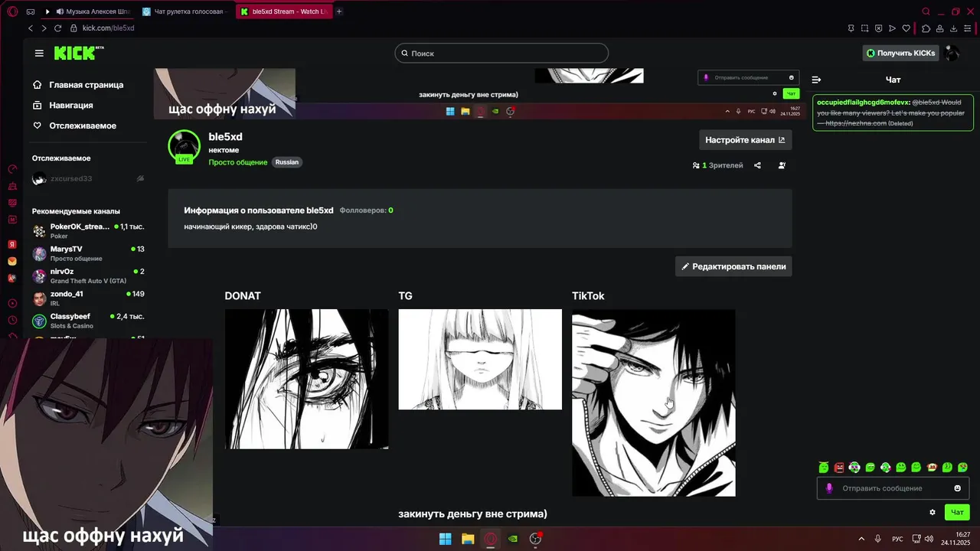Open the TikTok panel image
980x551 pixels.
[x=654, y=403]
